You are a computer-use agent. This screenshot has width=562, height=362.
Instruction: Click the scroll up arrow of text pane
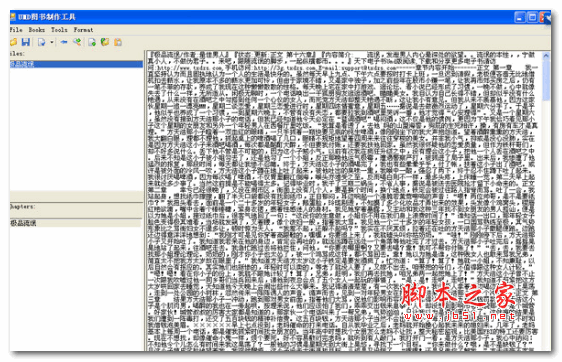[x=546, y=56]
